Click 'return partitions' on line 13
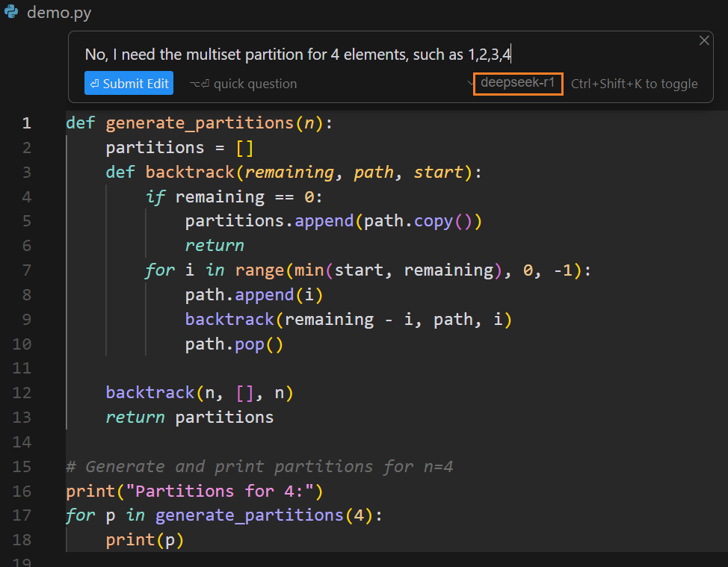 pyautogui.click(x=189, y=418)
